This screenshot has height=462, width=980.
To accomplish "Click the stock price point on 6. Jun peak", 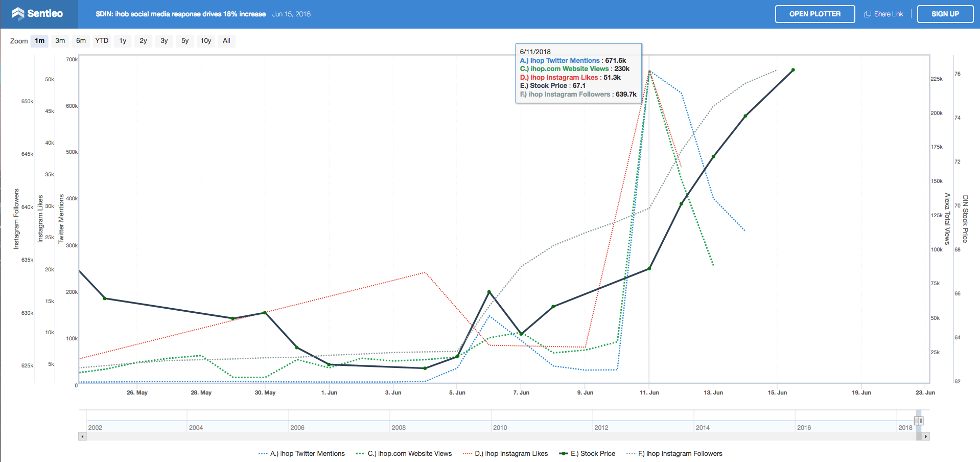I will click(x=489, y=292).
